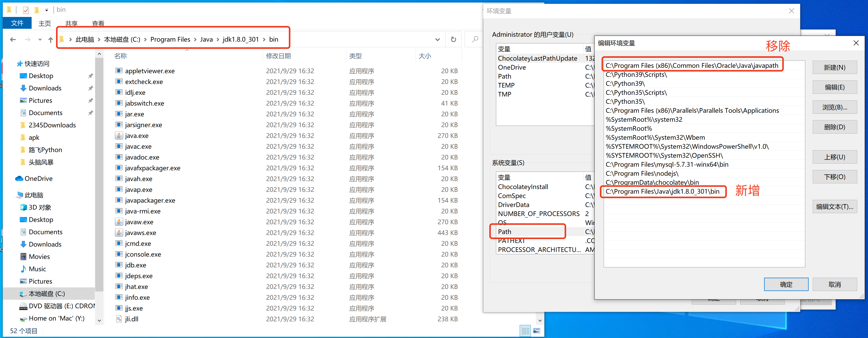The width and height of the screenshot is (868, 338).
Task: Open recent locations dropdown arrow
Action: (x=40, y=40)
